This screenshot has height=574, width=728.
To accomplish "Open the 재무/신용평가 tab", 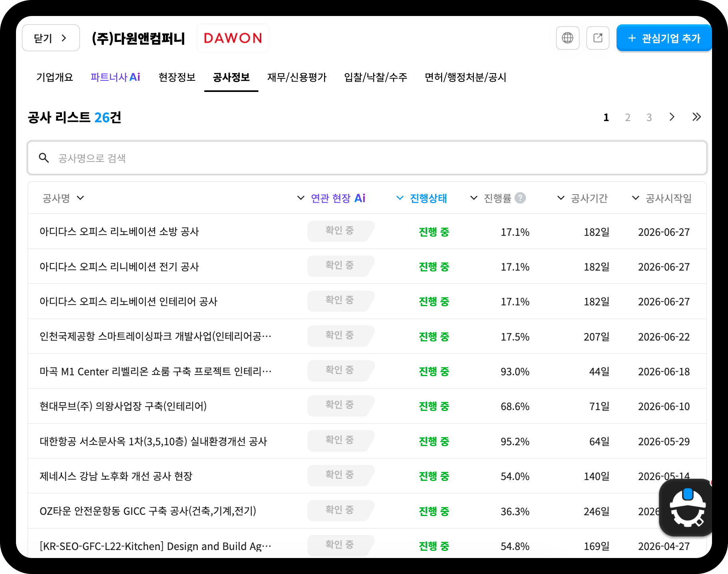I will [297, 77].
